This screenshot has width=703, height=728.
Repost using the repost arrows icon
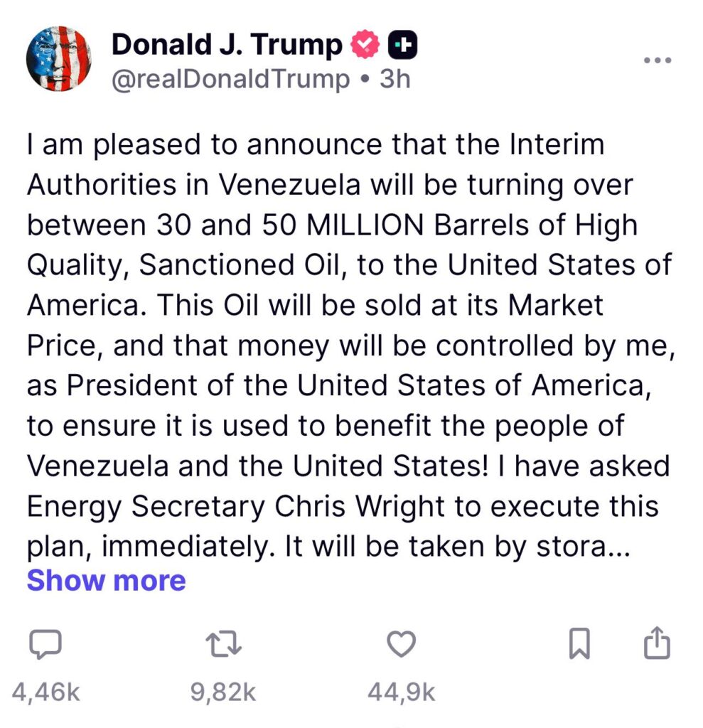click(224, 646)
